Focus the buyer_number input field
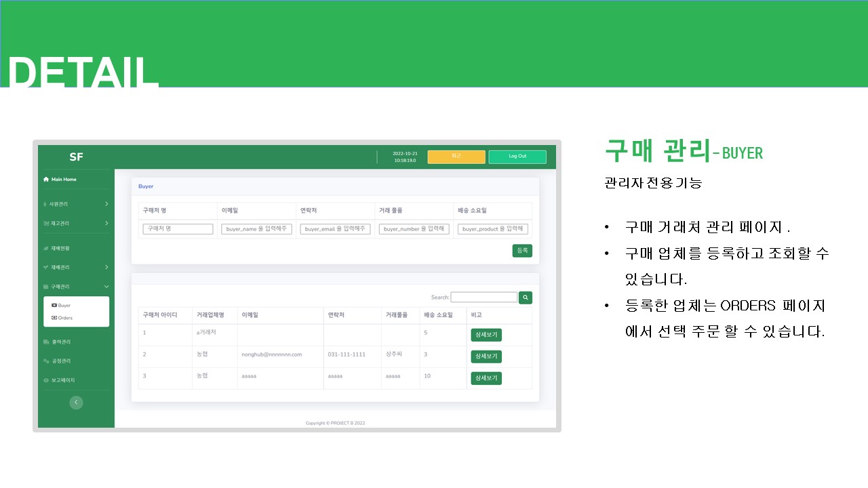 click(414, 229)
